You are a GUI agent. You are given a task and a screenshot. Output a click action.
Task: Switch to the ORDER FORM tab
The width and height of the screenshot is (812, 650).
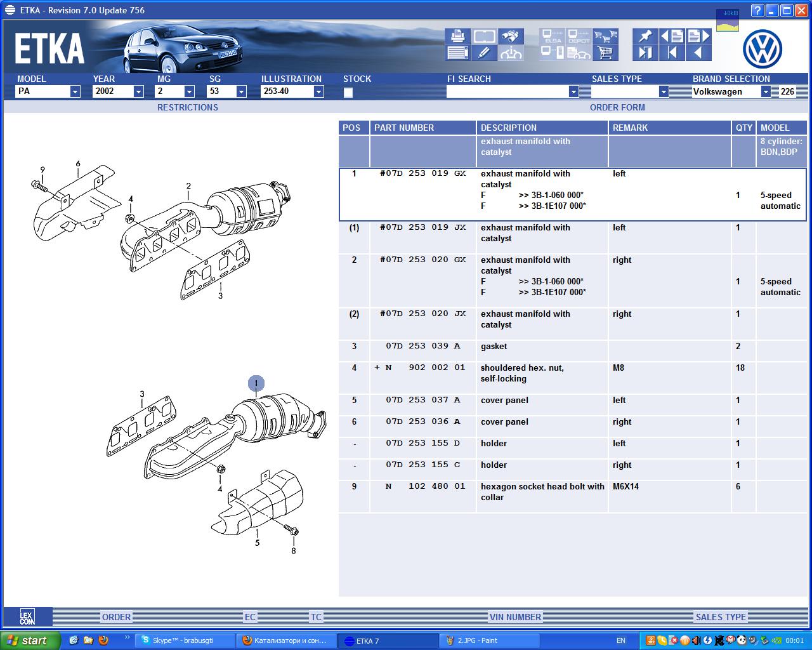(617, 107)
